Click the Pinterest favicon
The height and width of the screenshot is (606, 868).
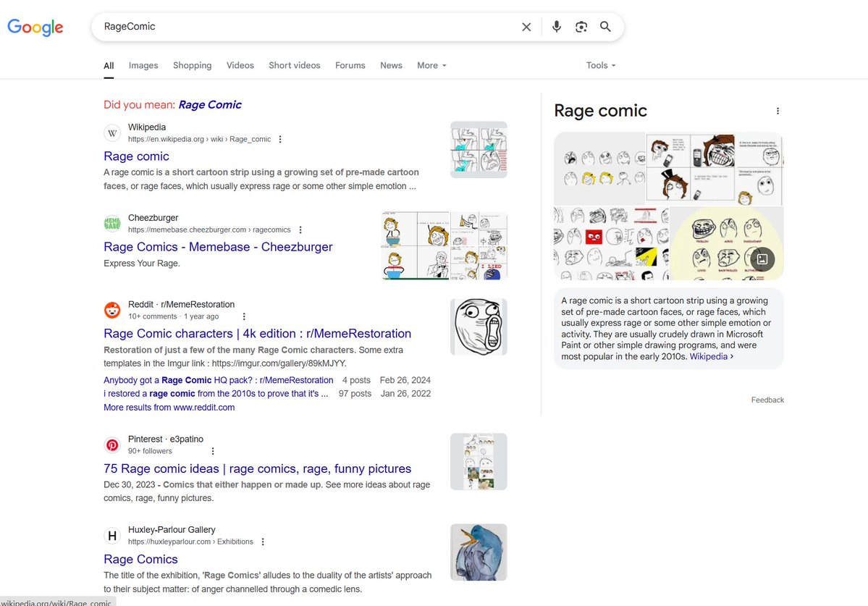112,445
